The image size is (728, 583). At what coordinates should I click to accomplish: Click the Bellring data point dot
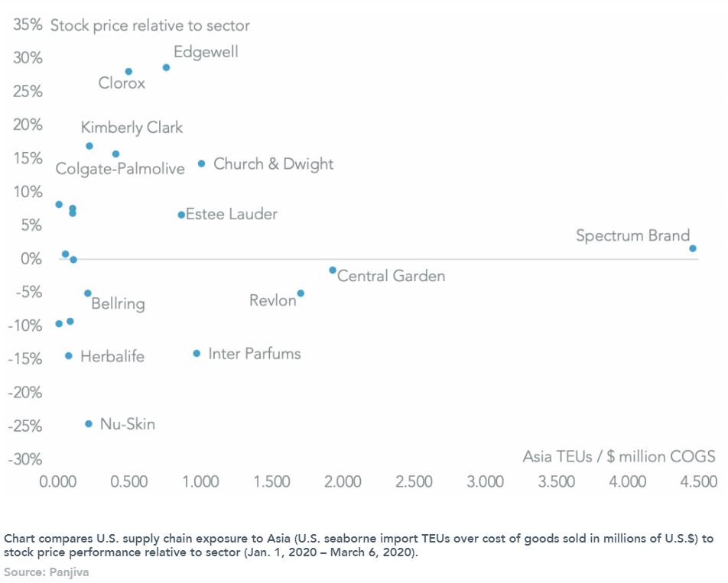pyautogui.click(x=88, y=293)
